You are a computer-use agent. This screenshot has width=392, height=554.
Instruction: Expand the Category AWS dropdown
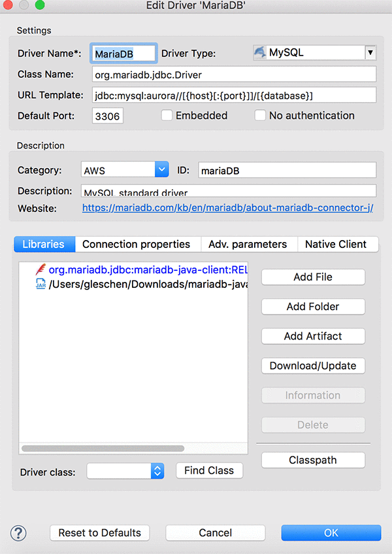click(x=161, y=169)
